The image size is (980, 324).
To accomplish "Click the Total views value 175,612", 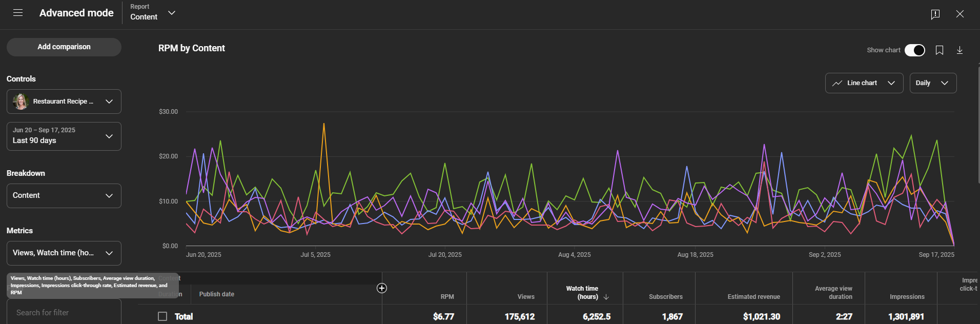I will (x=520, y=317).
